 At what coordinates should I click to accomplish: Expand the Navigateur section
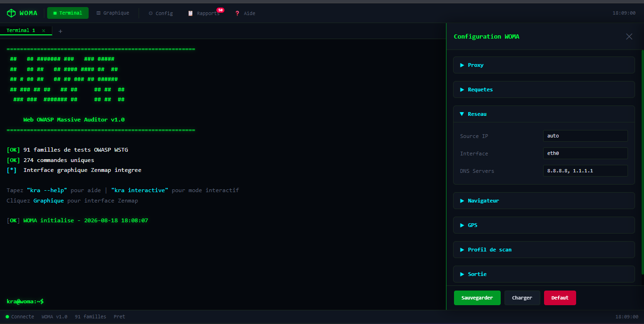tap(544, 201)
